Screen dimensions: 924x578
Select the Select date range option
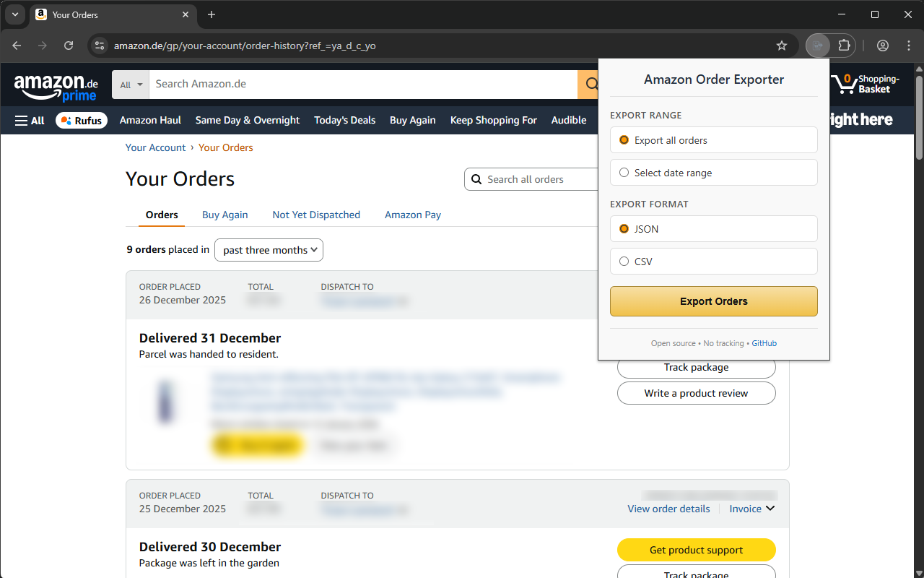713,173
